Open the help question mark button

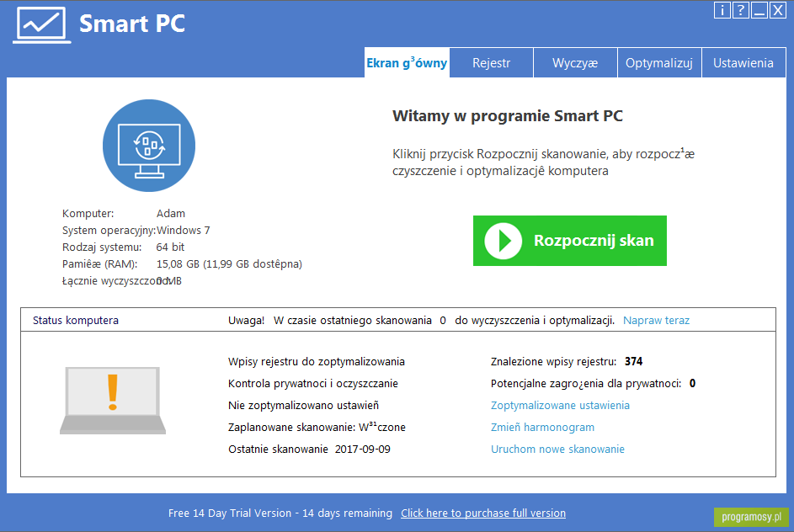pyautogui.click(x=741, y=10)
